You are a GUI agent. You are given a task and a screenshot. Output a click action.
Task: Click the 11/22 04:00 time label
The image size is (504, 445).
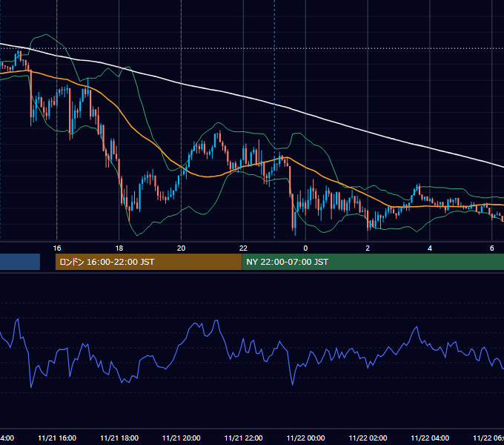430,438
